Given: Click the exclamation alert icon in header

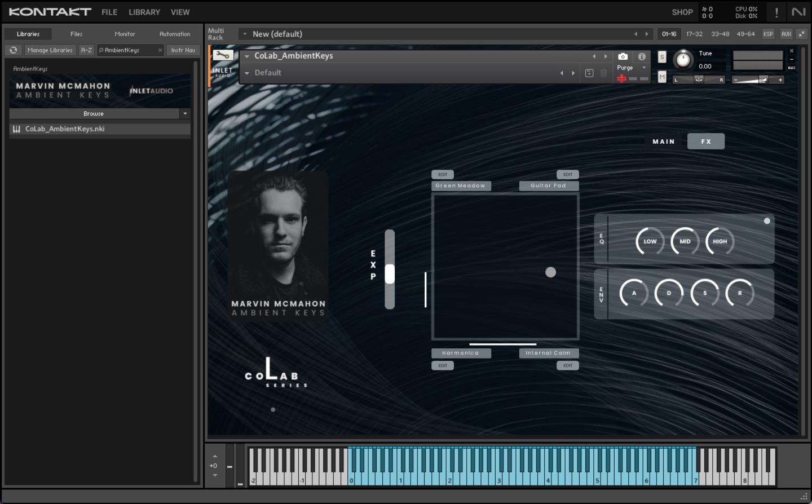Looking at the screenshot, I should click(x=776, y=12).
